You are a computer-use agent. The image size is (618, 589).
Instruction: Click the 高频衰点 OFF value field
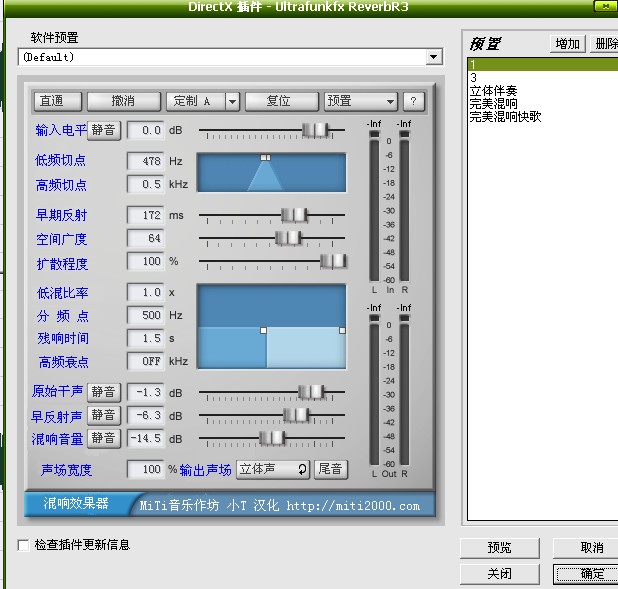click(145, 361)
